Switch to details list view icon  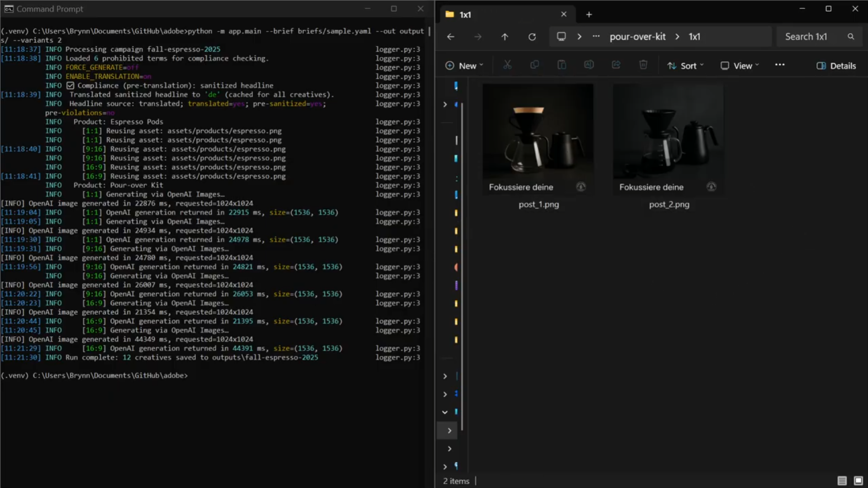(842, 481)
